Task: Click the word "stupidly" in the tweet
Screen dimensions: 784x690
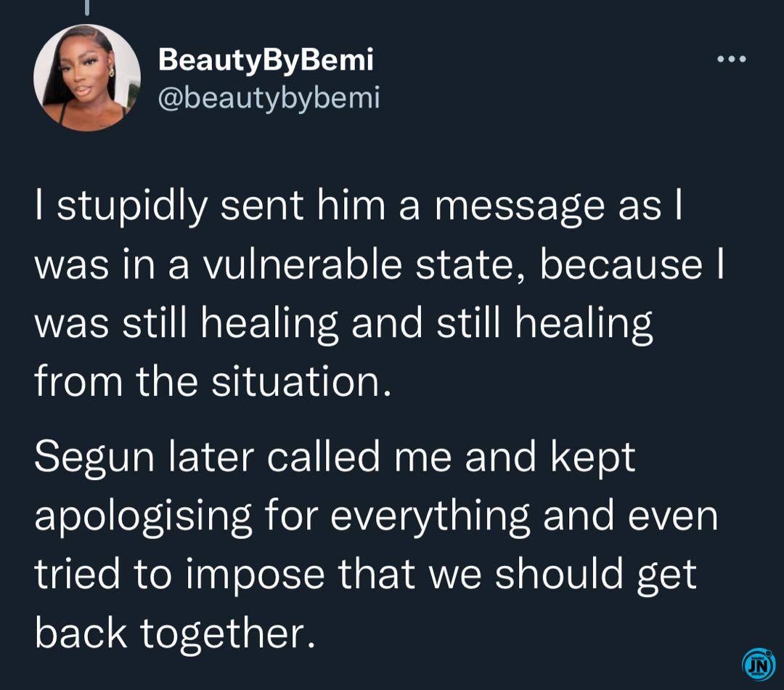Action: 133,208
